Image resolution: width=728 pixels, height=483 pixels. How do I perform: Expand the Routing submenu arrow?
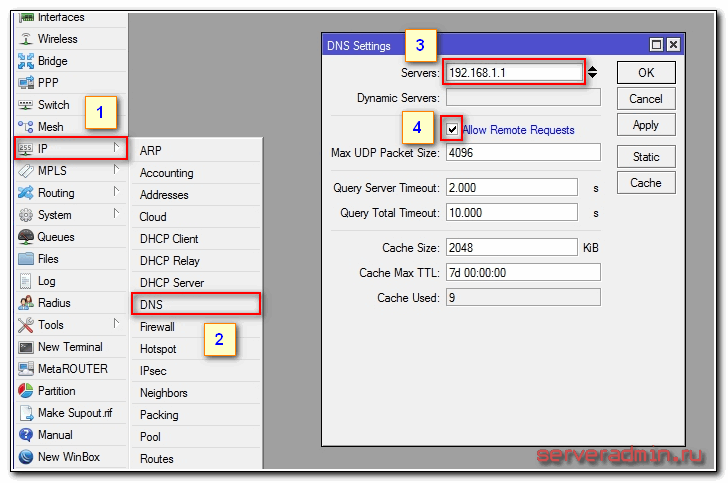(x=116, y=193)
